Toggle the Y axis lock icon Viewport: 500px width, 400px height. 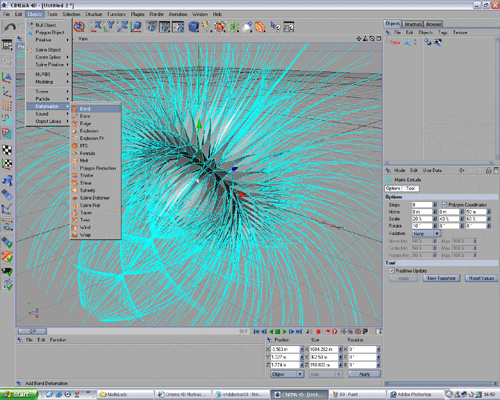click(x=110, y=27)
